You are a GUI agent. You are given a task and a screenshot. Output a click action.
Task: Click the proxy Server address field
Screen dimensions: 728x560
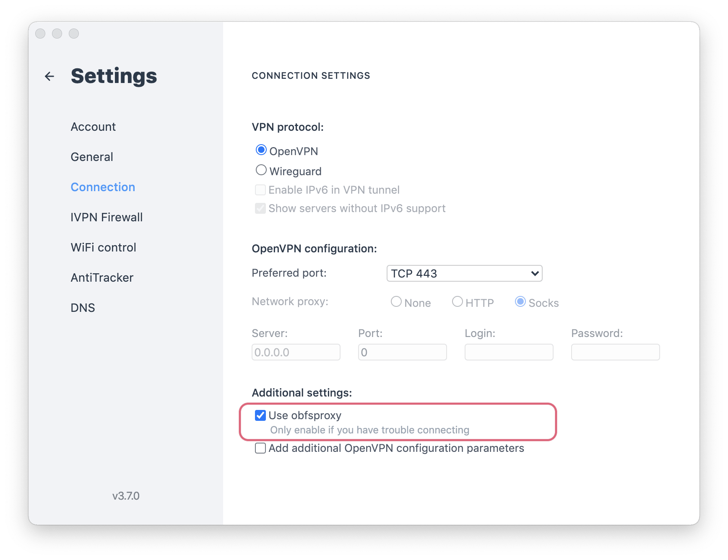(x=296, y=352)
